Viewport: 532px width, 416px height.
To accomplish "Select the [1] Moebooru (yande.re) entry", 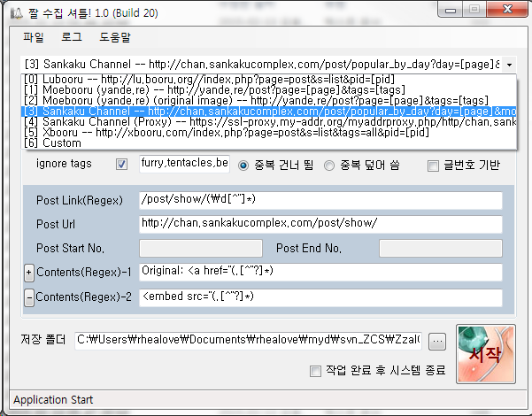I will pos(268,90).
